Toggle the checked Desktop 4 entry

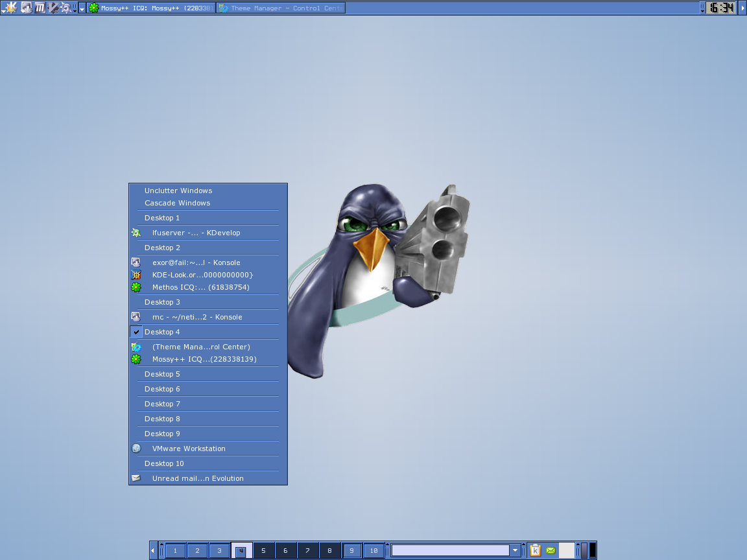point(208,332)
